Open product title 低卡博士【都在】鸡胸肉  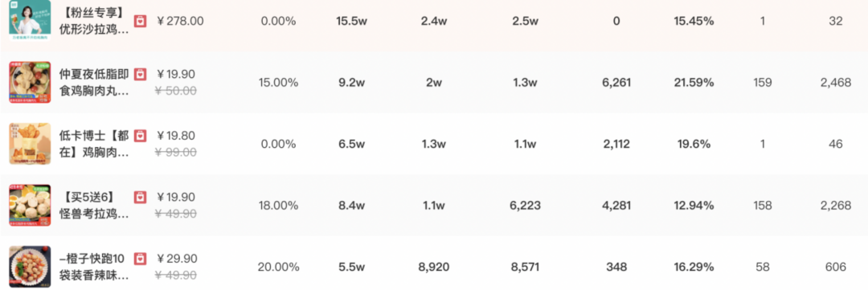coord(94,144)
